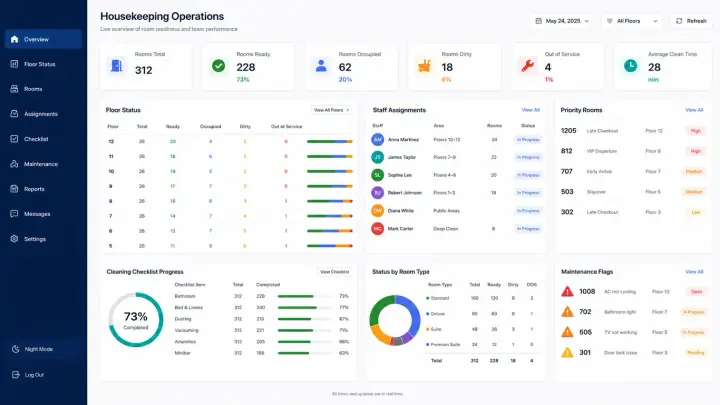Go to the Rooms menu item

(43, 89)
